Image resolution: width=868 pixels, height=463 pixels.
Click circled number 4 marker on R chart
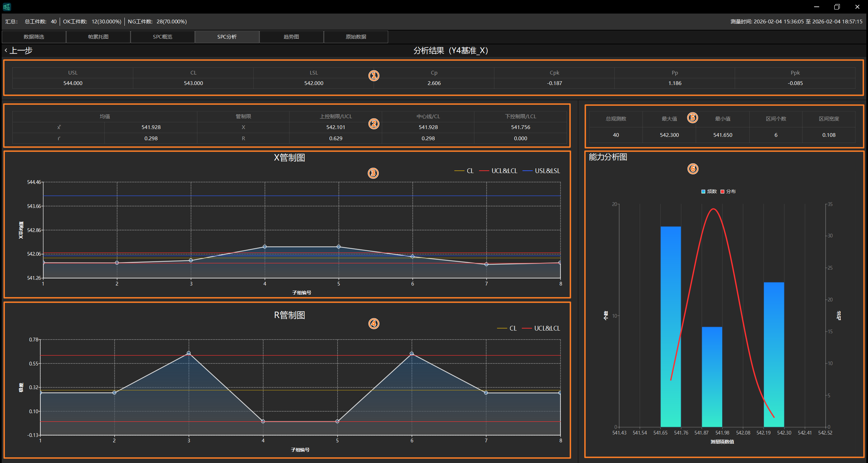[374, 324]
